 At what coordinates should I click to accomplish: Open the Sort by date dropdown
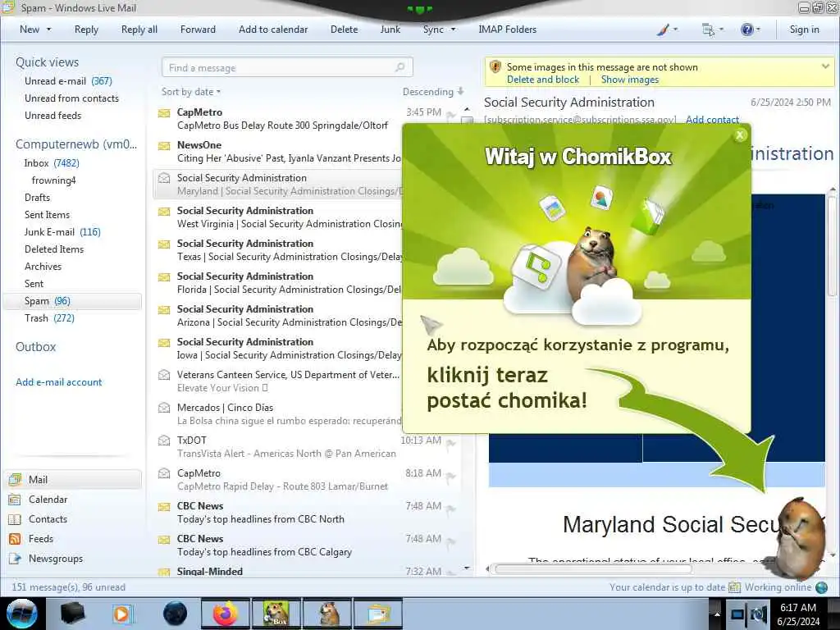[190, 92]
